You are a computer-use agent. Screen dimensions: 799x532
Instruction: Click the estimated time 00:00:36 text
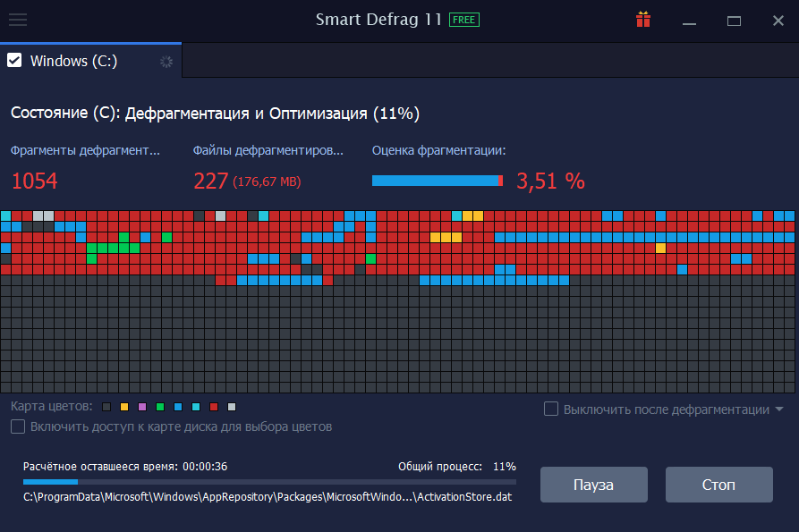(x=205, y=467)
